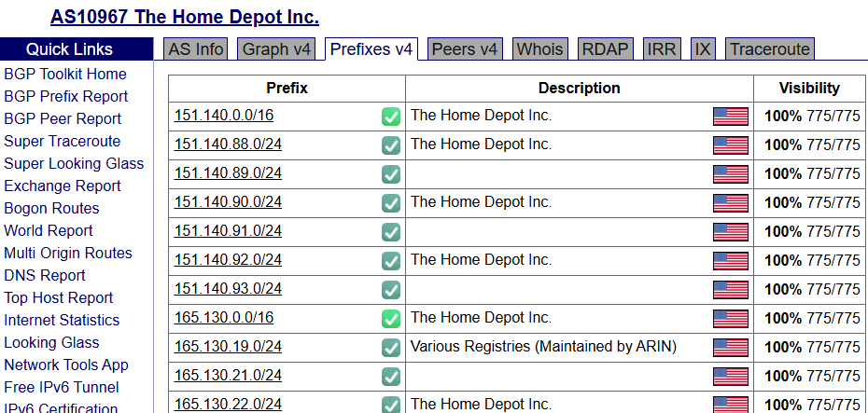Open the 165.130.22.0/24 prefix link

pos(228,404)
